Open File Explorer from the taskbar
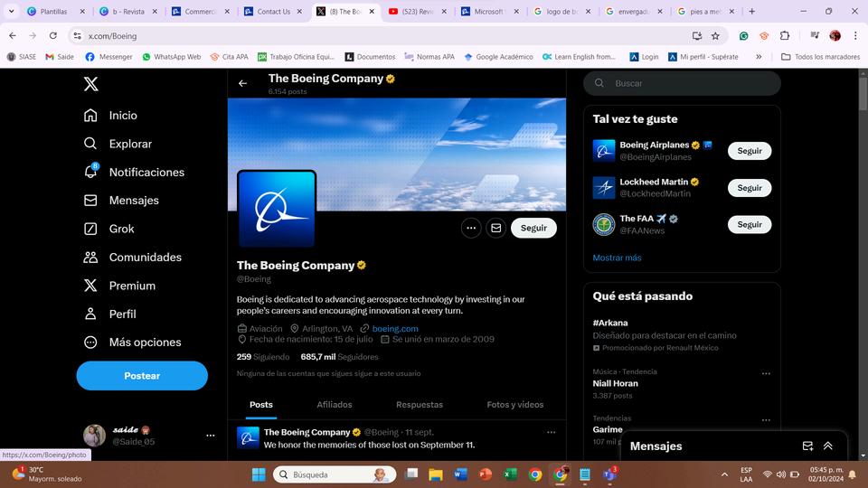This screenshot has width=868, height=488. (x=436, y=474)
